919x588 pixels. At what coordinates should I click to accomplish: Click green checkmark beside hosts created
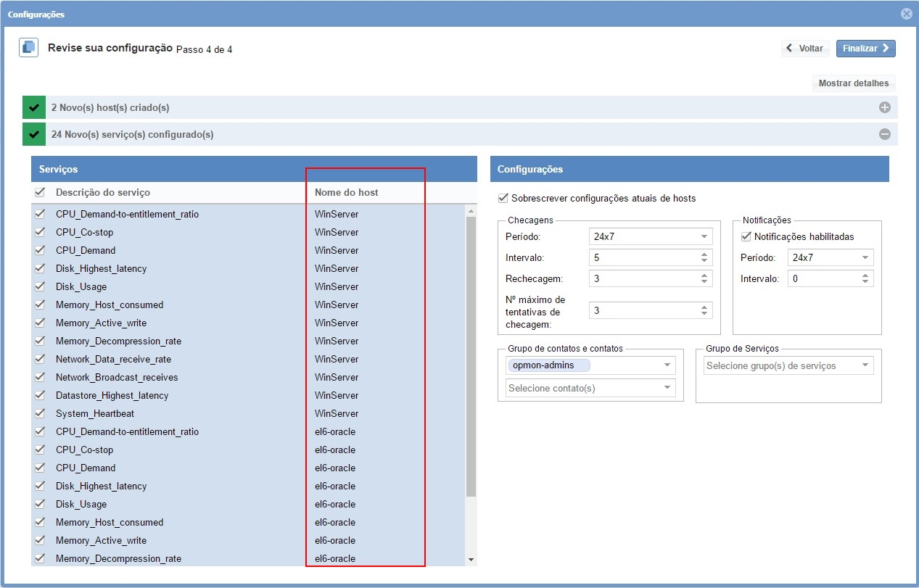(x=34, y=107)
